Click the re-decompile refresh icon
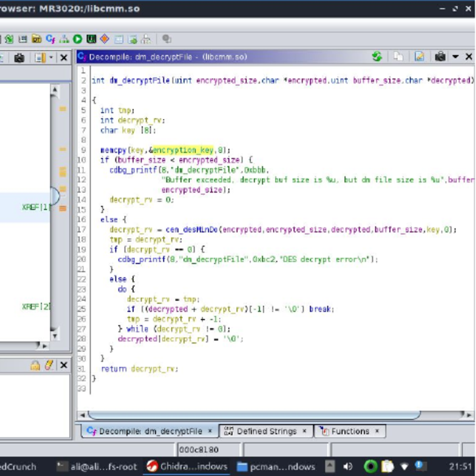The image size is (476, 476). click(x=377, y=57)
